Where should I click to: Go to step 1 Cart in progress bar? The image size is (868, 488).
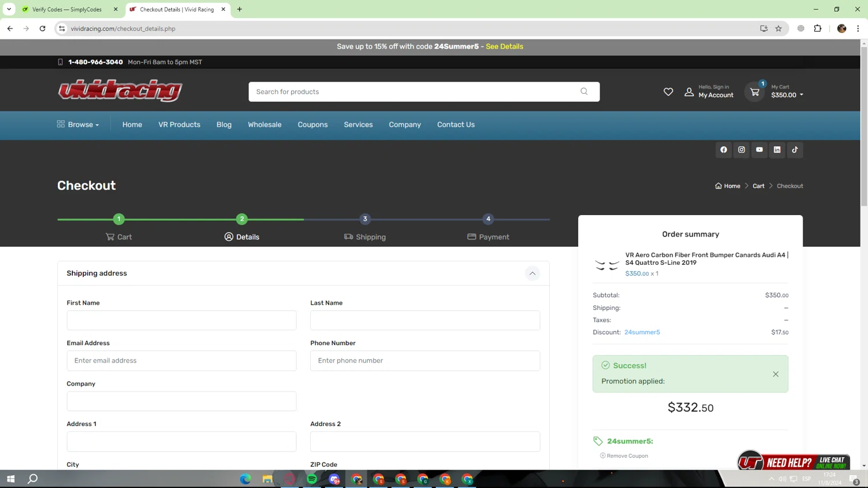[x=119, y=228]
